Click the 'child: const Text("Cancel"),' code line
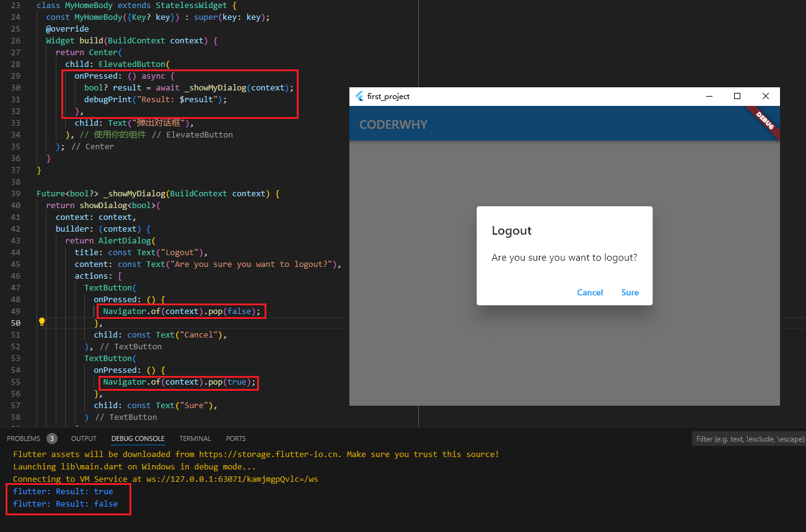806x532 pixels. 161,334
